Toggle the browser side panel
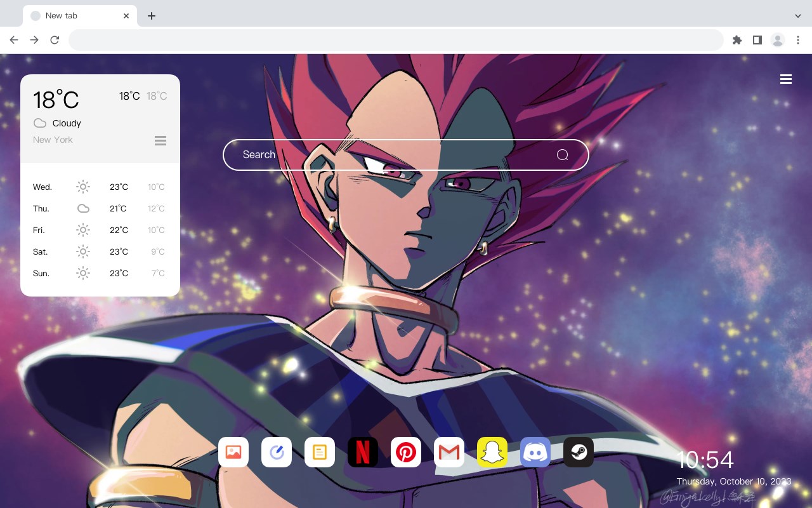This screenshot has width=812, height=508. click(757, 40)
